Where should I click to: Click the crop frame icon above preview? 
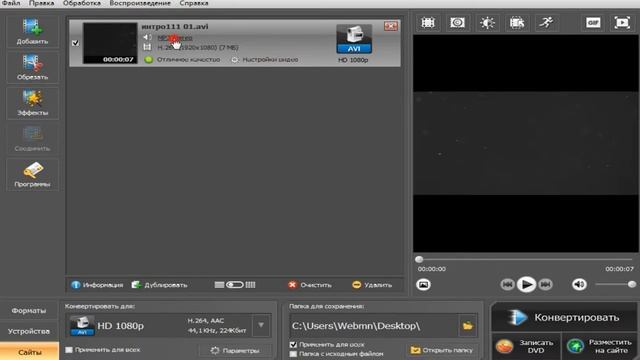click(x=427, y=22)
